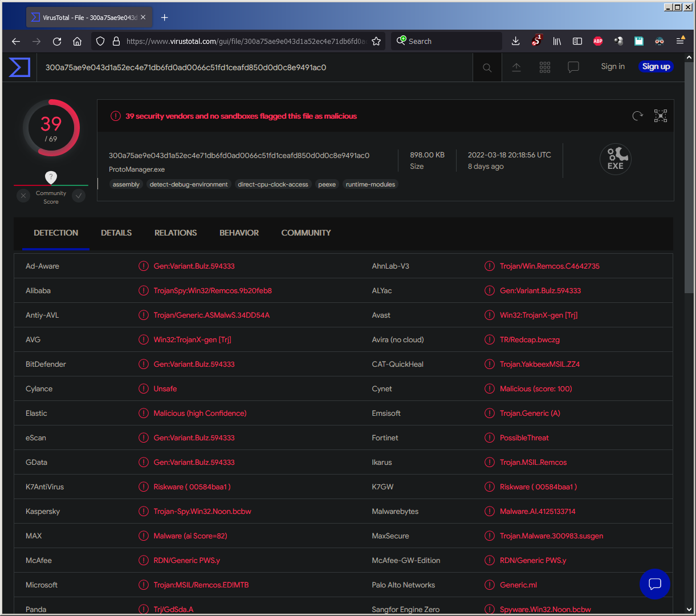Screen dimensions: 696x616
Task: Click the Community Score question marker
Action: [x=51, y=177]
